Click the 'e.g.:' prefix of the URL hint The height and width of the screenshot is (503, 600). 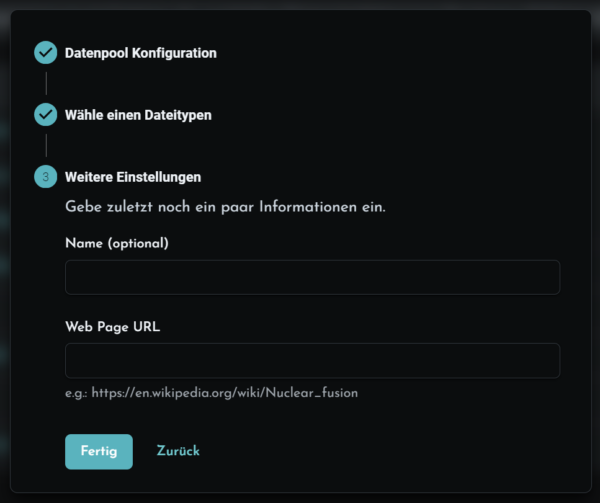tap(76, 393)
